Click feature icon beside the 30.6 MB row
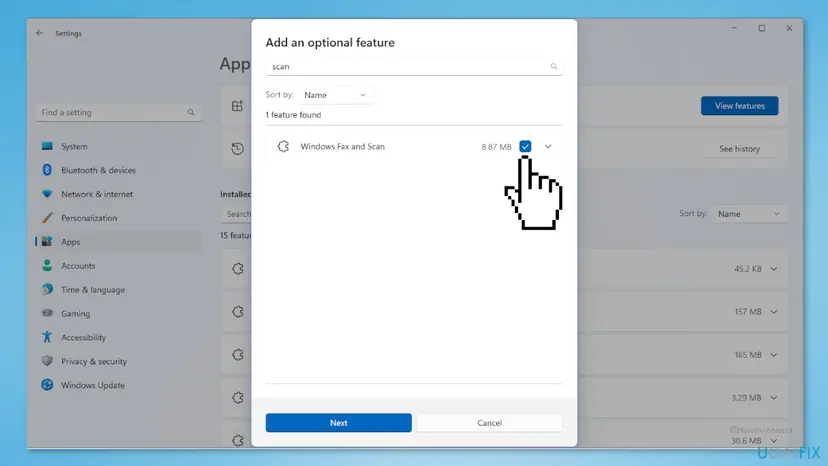 click(238, 441)
